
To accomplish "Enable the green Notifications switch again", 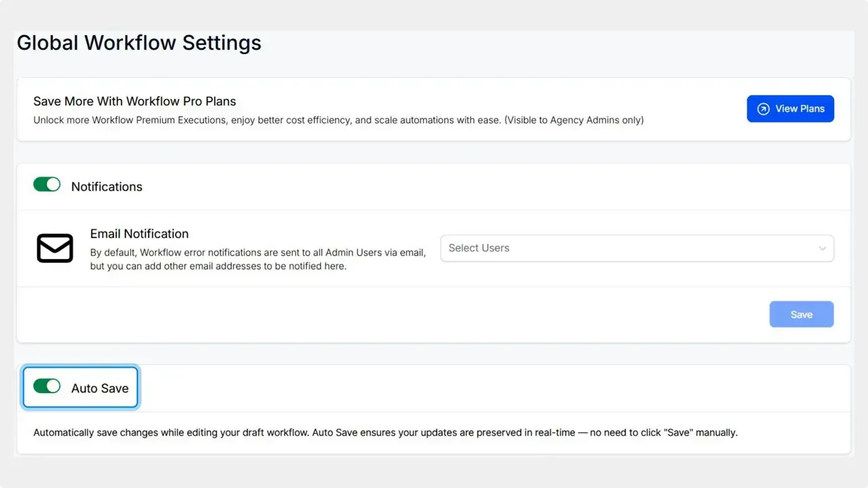I will [46, 184].
